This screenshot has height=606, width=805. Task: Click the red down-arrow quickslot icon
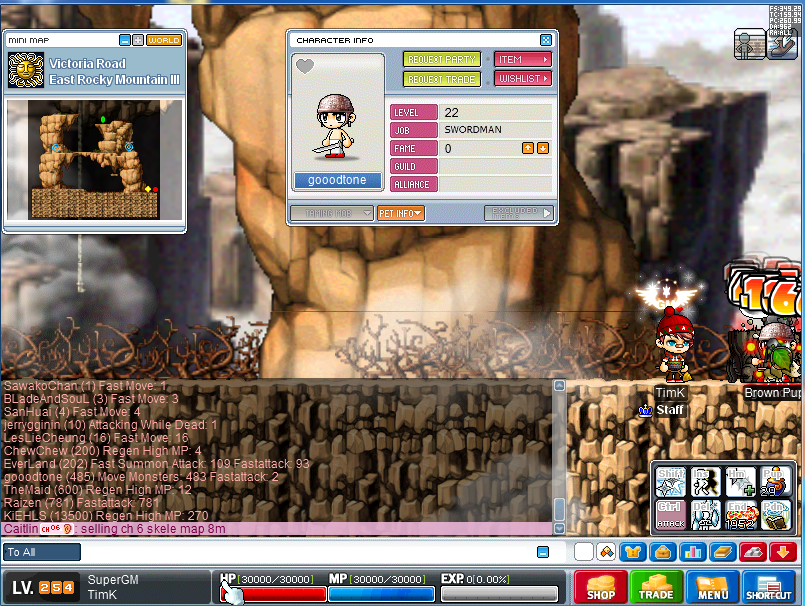click(783, 551)
